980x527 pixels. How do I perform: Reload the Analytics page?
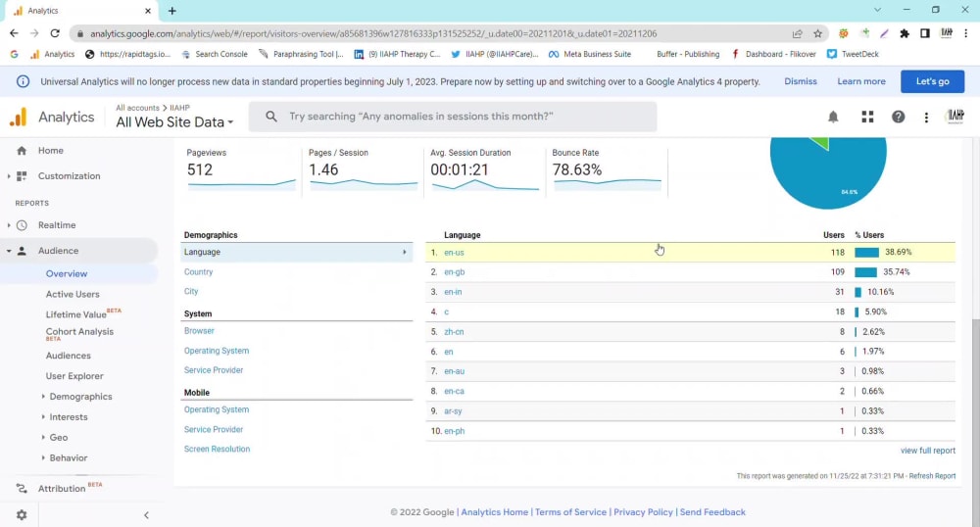[55, 33]
